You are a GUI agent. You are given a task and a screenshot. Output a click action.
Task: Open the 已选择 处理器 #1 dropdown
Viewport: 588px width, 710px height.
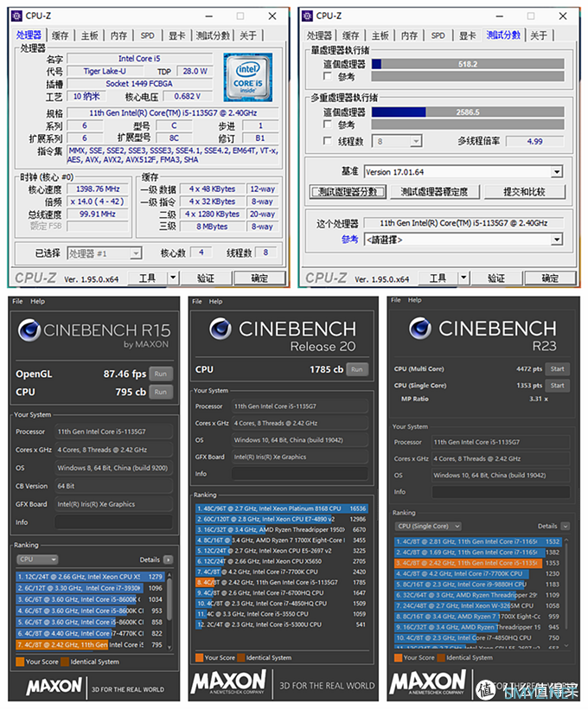(x=105, y=253)
